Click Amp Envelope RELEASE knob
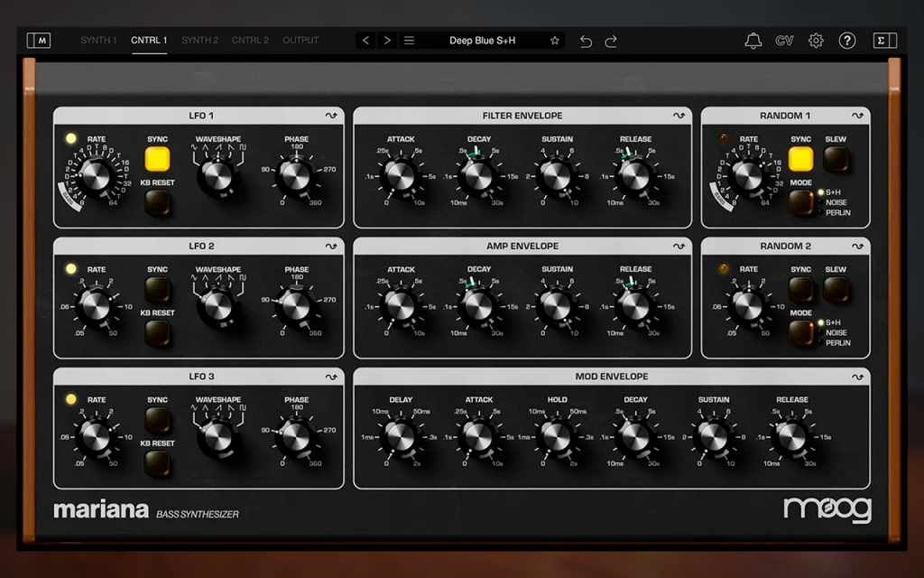The height and width of the screenshot is (578, 924). [635, 306]
